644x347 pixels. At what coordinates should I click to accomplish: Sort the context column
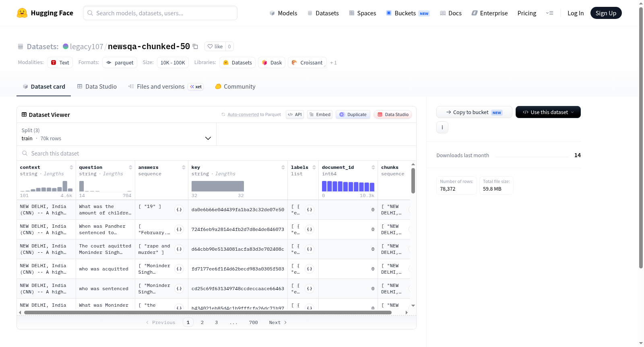click(71, 167)
